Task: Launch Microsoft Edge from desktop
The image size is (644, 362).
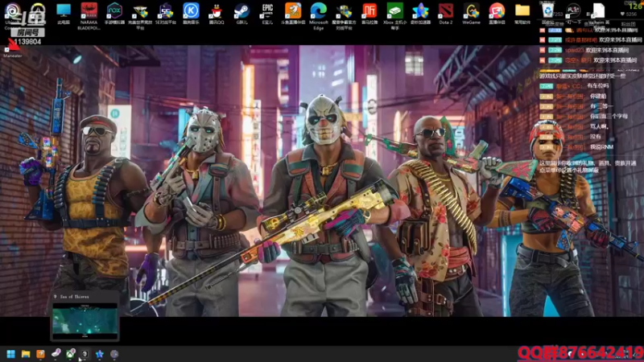Action: click(319, 11)
